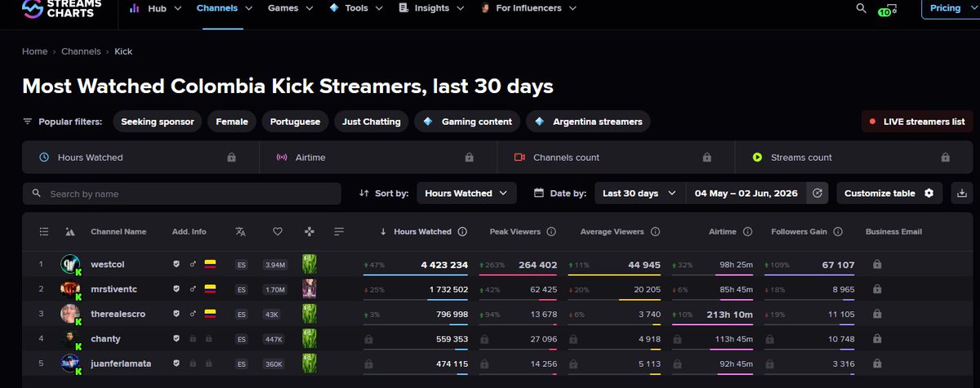Click westcol hours watched value 4 423 234
Image resolution: width=980 pixels, height=388 pixels.
tap(444, 265)
